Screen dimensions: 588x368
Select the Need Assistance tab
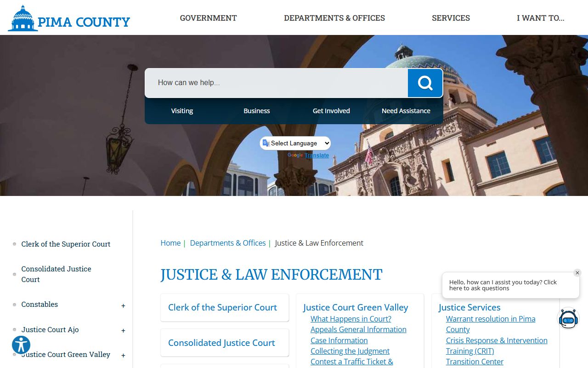click(x=406, y=111)
